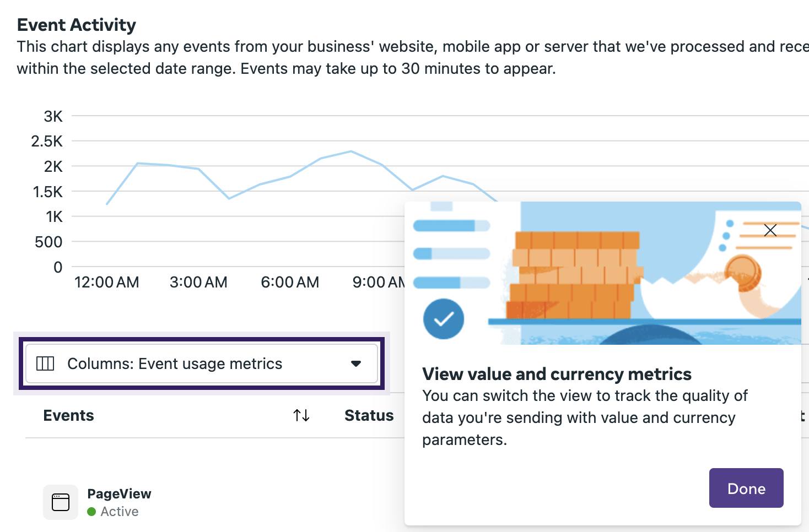Click the Events column header

click(68, 415)
